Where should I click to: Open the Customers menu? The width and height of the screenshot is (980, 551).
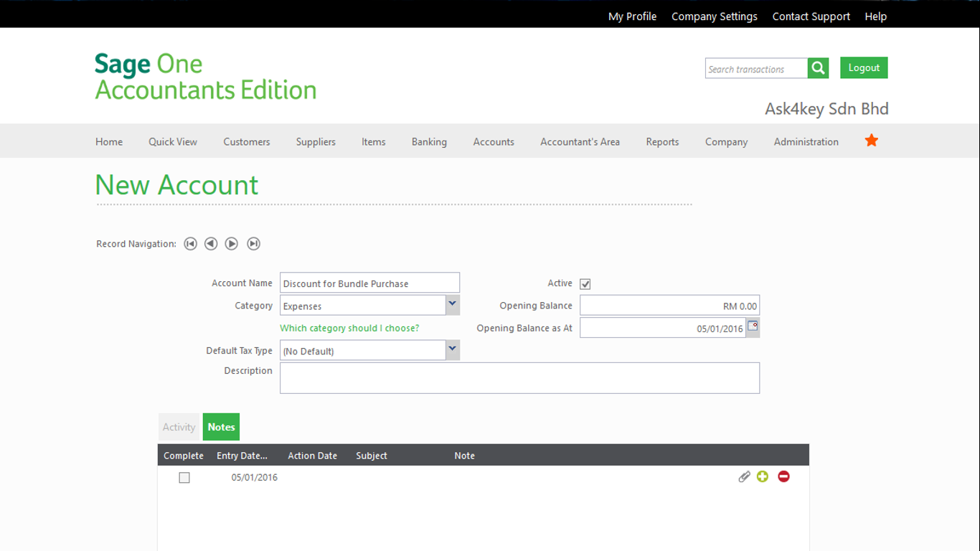point(247,141)
